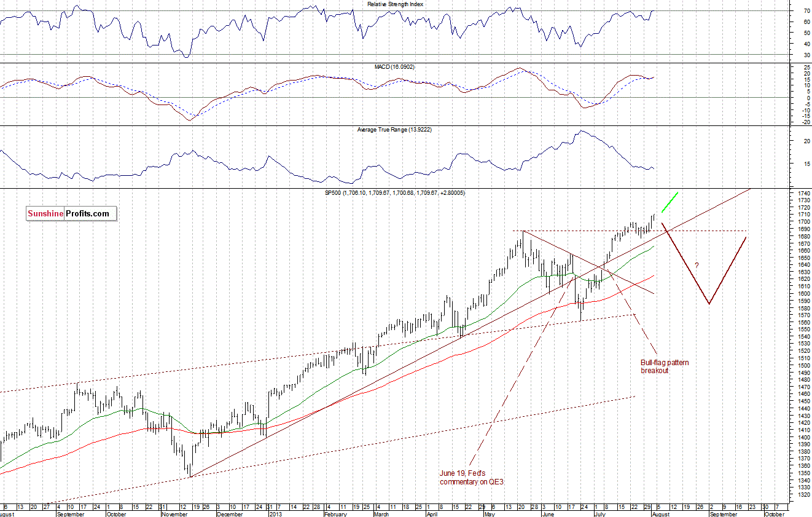Click the 1400 level on price axis
Viewport: 812px width, 517px height.
[x=803, y=437]
